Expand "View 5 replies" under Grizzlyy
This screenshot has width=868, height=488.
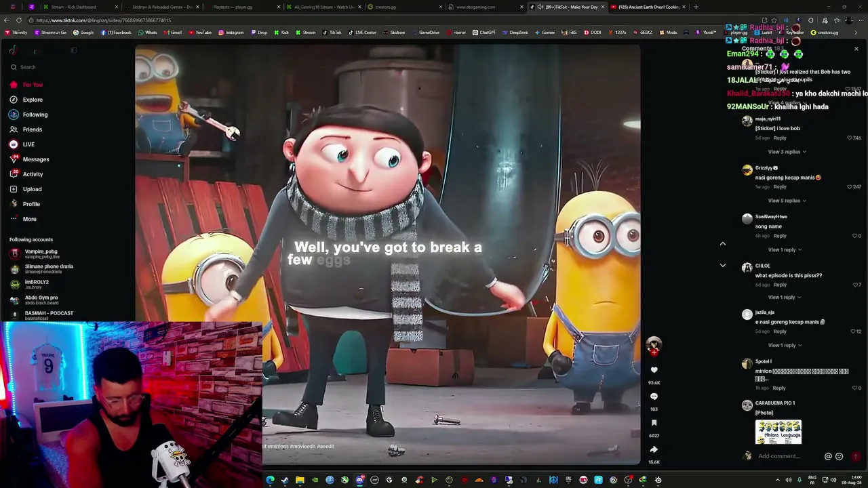(787, 201)
